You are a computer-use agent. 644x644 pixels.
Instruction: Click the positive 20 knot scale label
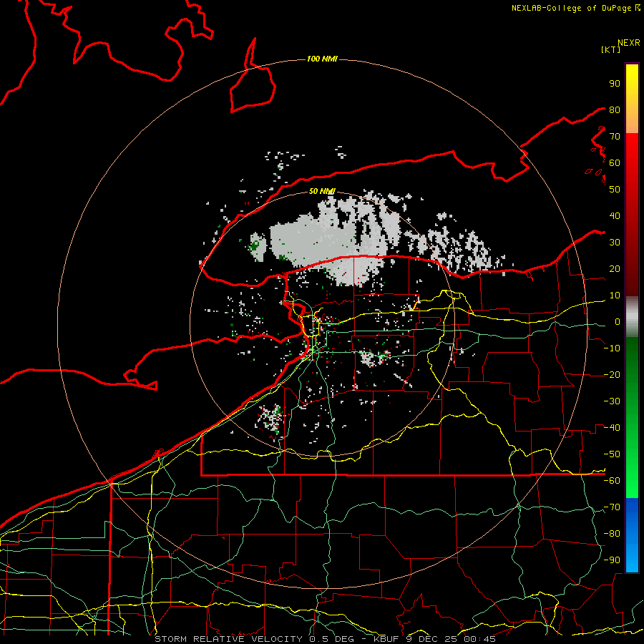pos(615,268)
